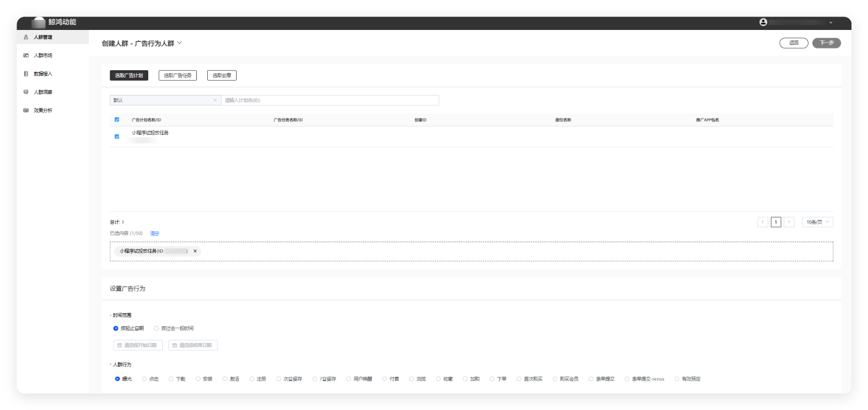Select the 用户唤醒 behavior radio

click(359, 379)
